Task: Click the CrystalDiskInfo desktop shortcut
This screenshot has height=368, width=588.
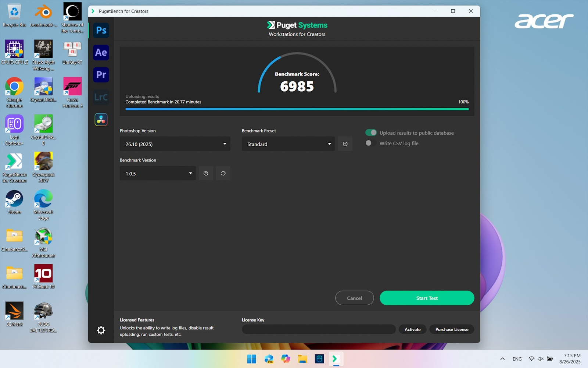Action: (x=43, y=90)
